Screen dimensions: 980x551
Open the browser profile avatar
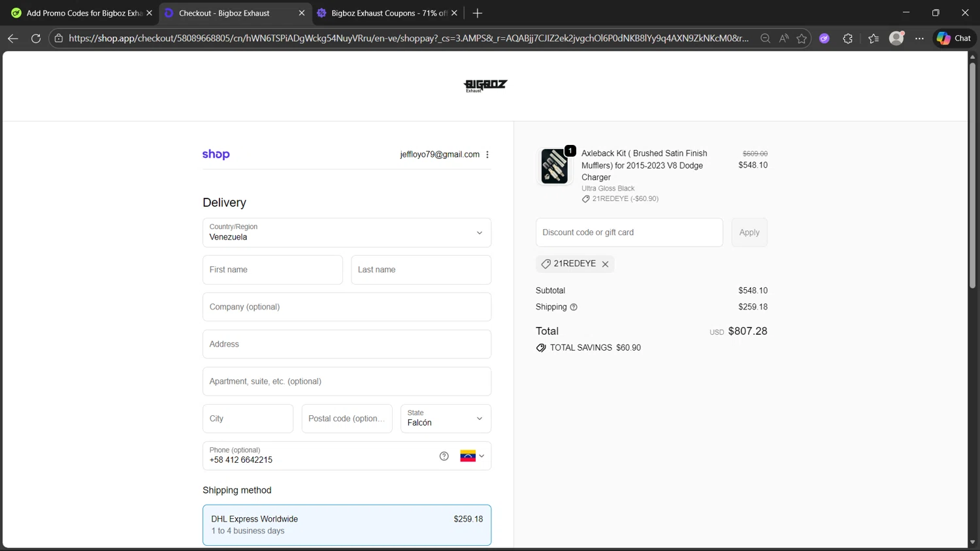[x=897, y=39]
